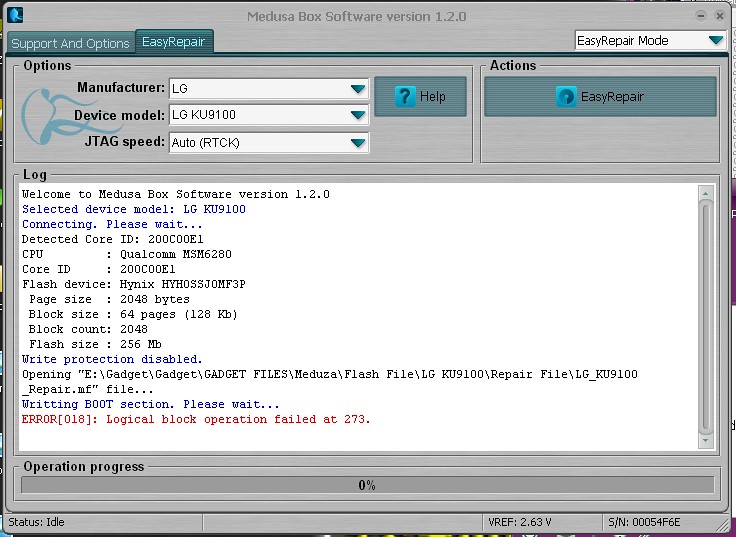Click the log scrollbar up arrow

tap(705, 193)
